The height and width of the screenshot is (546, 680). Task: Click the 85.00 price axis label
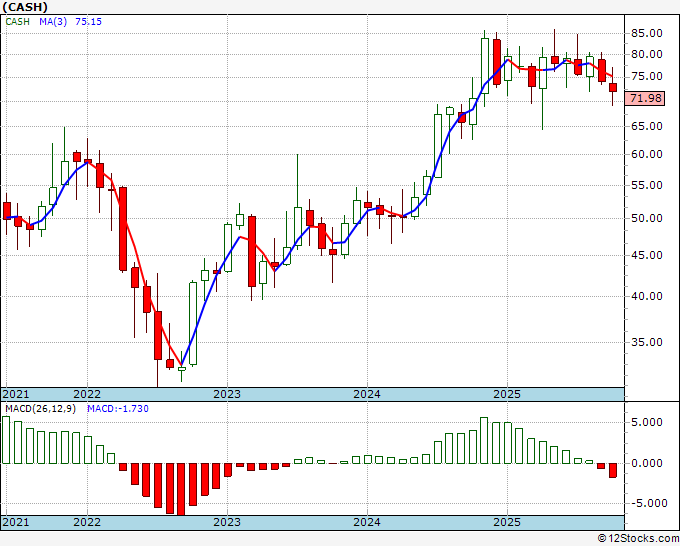click(647, 33)
